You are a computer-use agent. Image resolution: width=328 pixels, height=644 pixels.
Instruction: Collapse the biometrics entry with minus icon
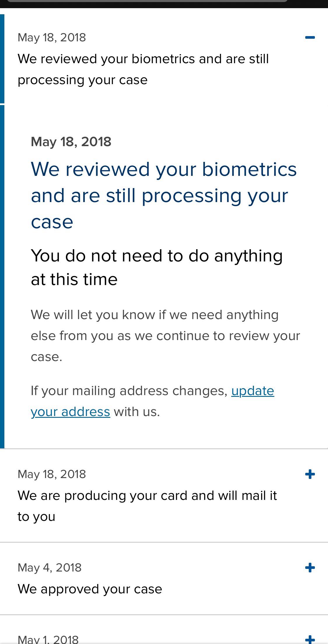(310, 37)
